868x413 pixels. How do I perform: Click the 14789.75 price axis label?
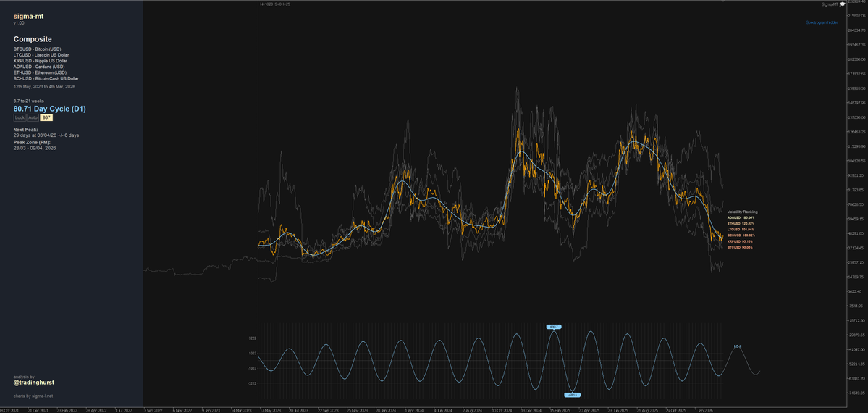coord(856,277)
